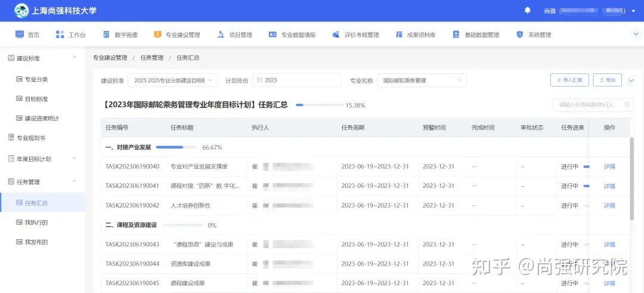The width and height of the screenshot is (644, 293).
Task: Click the 任务周期 column header
Action: point(353,127)
